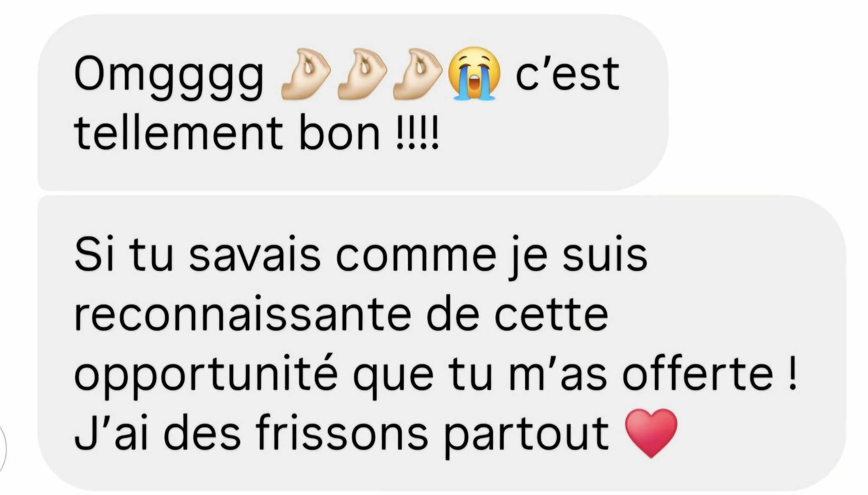The image size is (868, 495).
Task: Click the word "opportunité"
Action: coord(206,376)
